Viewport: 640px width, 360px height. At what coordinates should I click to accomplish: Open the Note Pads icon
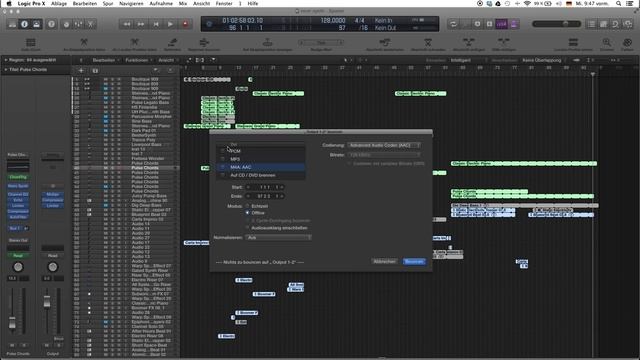(603, 24)
